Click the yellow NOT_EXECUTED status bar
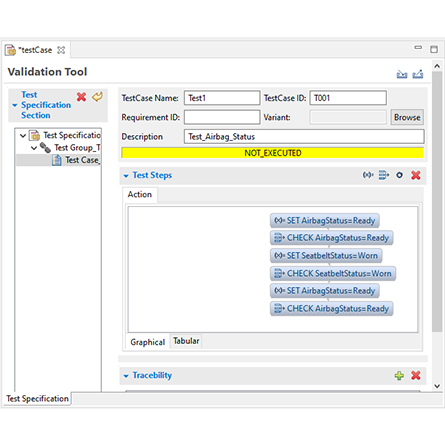445x445 pixels. pyautogui.click(x=273, y=153)
